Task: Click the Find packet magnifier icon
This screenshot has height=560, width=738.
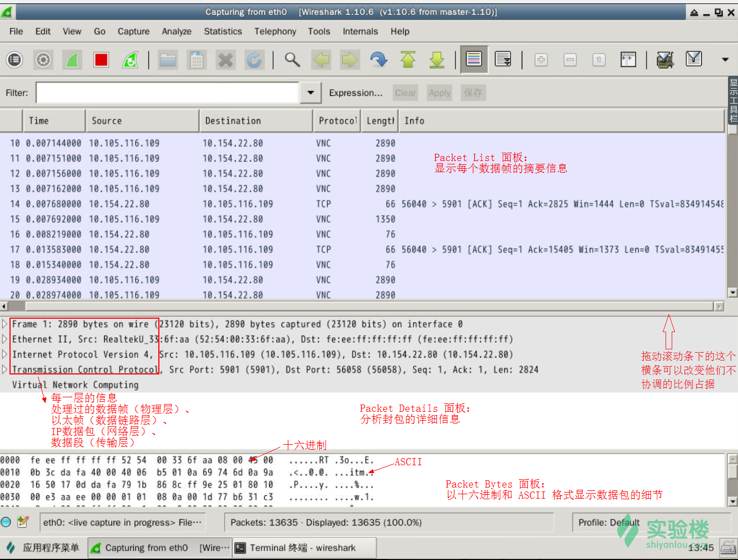Action: [x=292, y=60]
